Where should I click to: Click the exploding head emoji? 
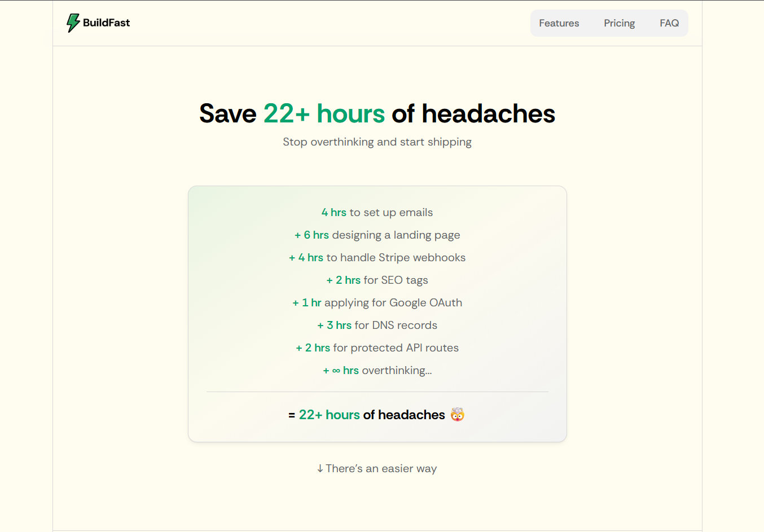coord(457,415)
